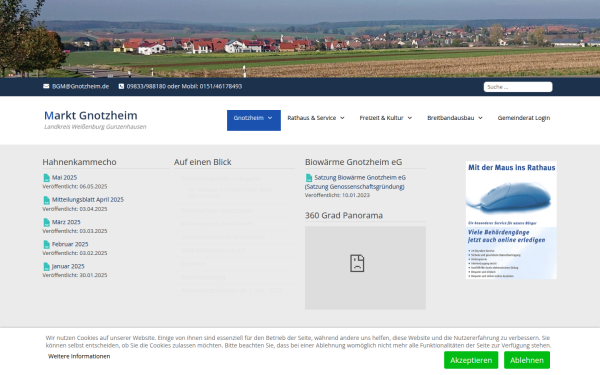
Task: Open document icon beside Satzung Biowärme
Action: click(x=309, y=178)
